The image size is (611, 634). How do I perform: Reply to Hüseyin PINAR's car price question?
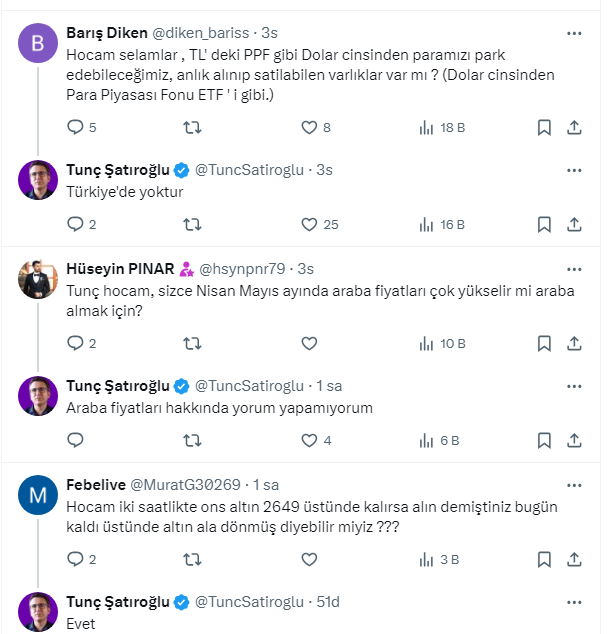76,343
